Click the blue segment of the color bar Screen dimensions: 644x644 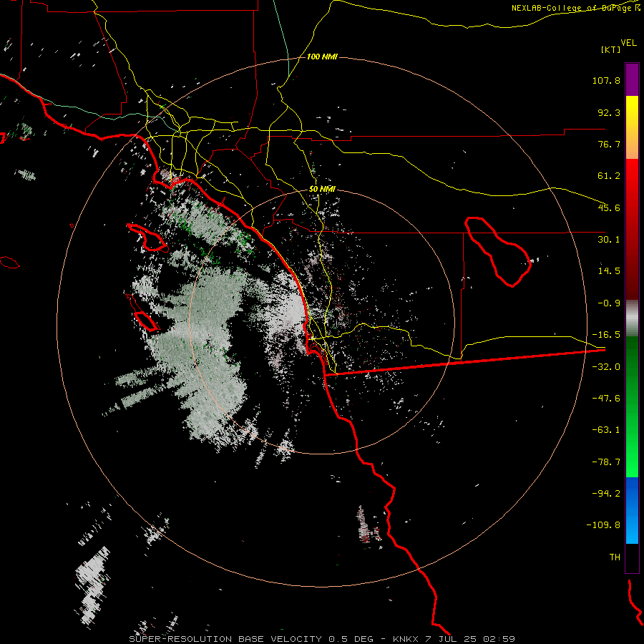[x=632, y=510]
